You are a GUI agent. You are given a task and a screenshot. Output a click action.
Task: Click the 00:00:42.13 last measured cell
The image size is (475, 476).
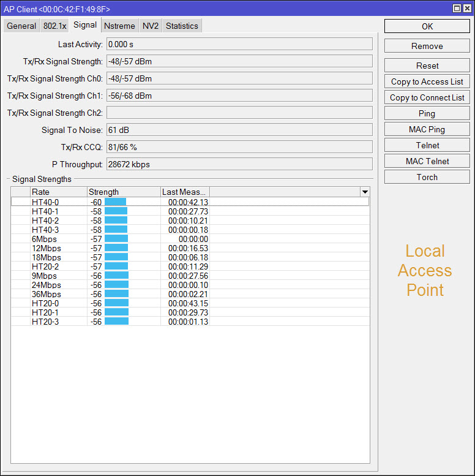click(x=185, y=202)
